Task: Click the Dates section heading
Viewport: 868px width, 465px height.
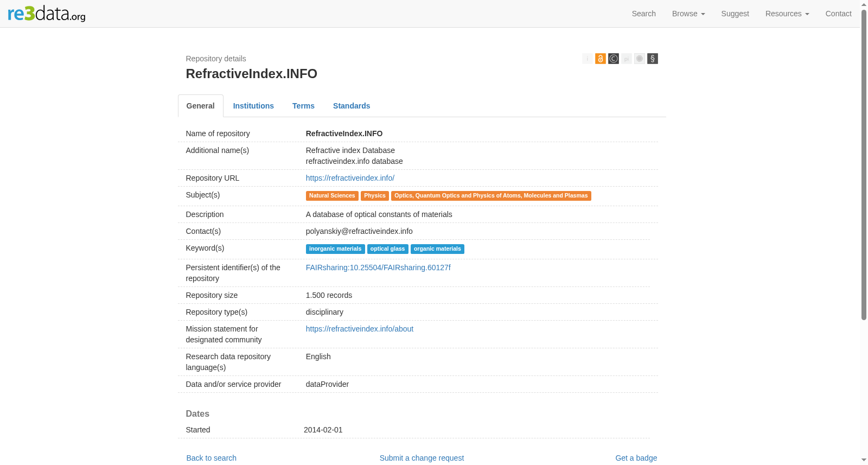Action: click(x=197, y=413)
